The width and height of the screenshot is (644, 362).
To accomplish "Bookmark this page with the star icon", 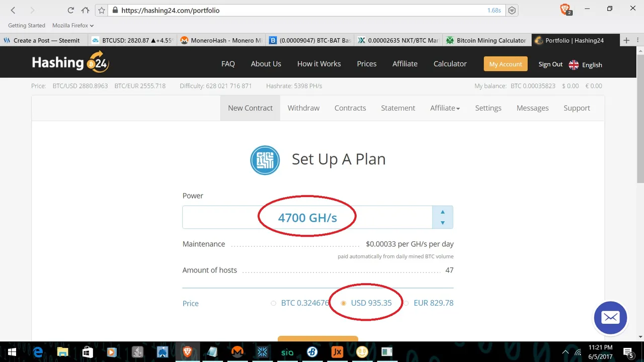I will [102, 10].
